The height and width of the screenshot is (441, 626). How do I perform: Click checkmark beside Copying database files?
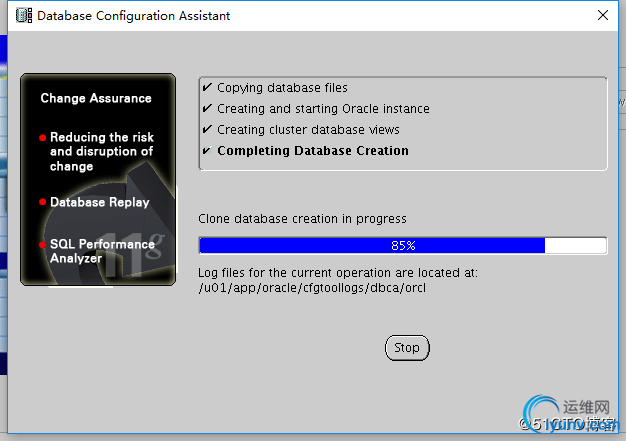(x=207, y=87)
